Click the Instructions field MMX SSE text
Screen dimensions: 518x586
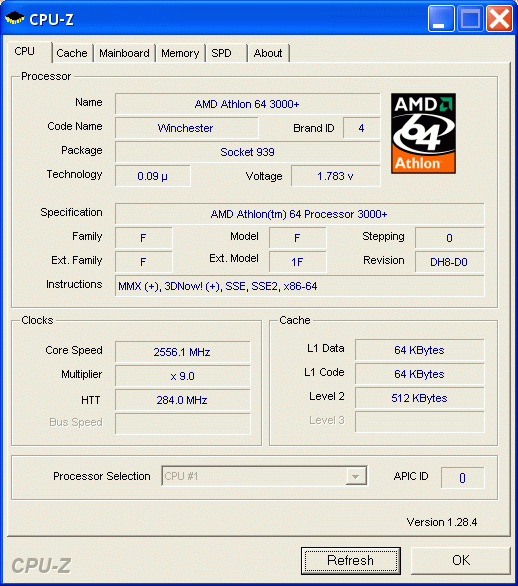299,286
